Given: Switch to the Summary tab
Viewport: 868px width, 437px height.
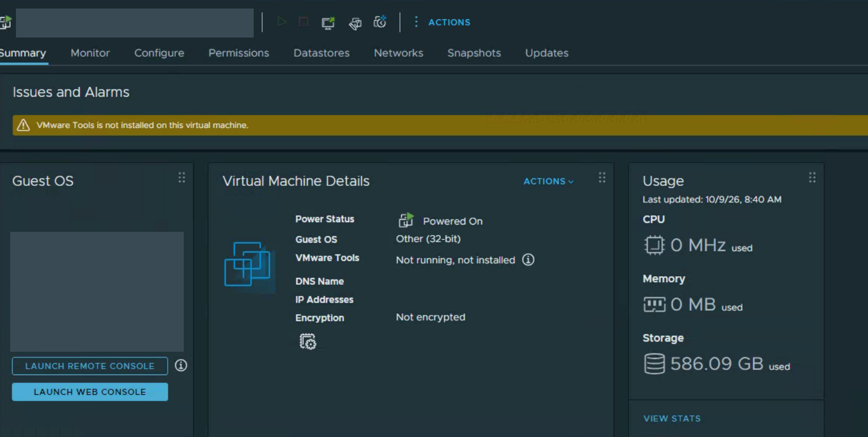Looking at the screenshot, I should [x=23, y=53].
